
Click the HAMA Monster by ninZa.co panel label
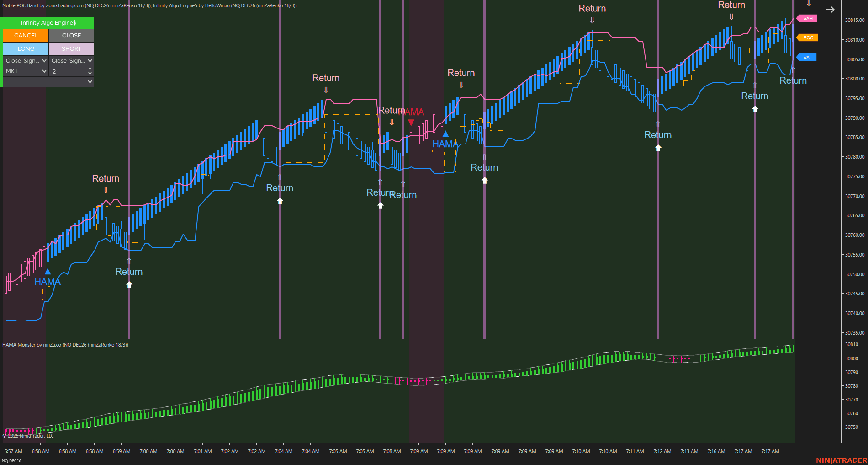[65, 345]
